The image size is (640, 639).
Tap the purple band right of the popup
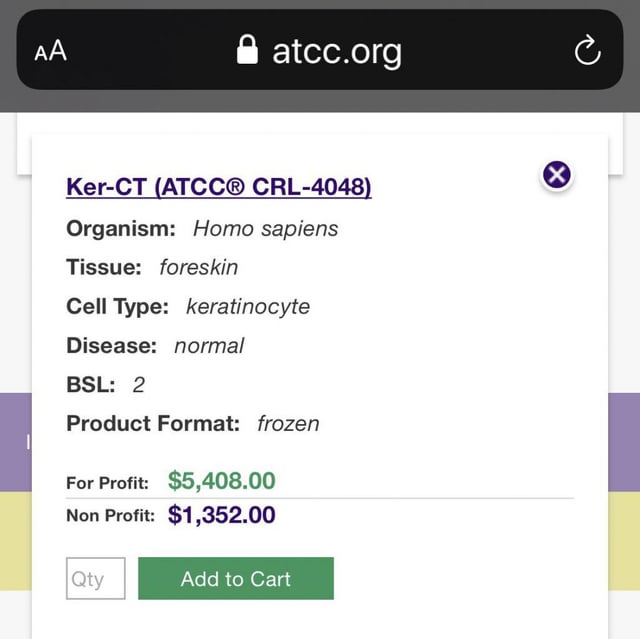coord(624,440)
